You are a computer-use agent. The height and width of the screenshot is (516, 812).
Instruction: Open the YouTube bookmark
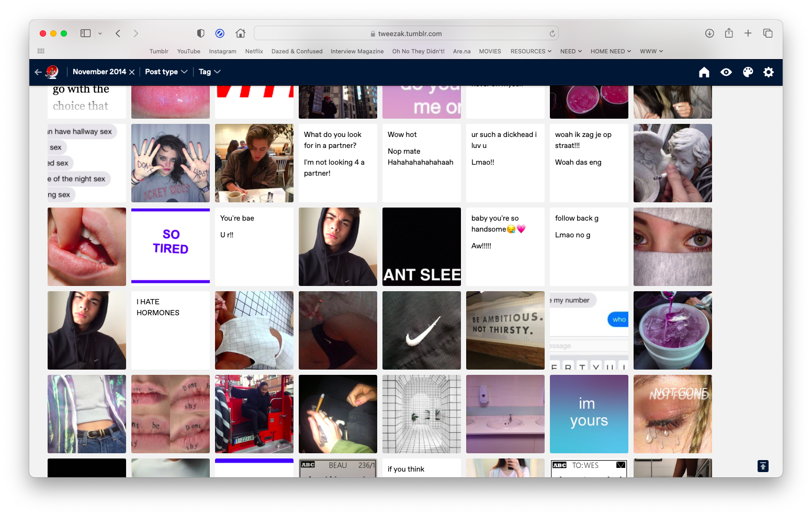click(188, 51)
